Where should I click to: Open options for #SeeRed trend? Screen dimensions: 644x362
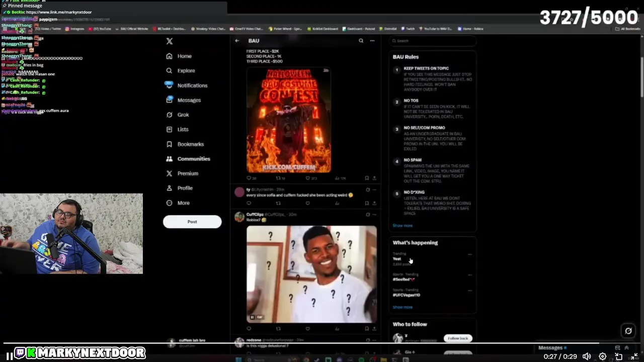[470, 275]
